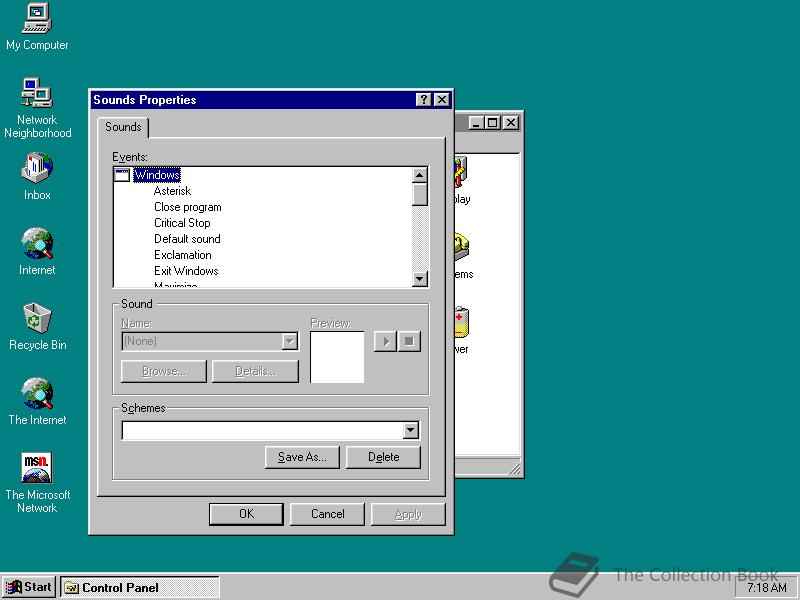Image resolution: width=800 pixels, height=600 pixels.
Task: Click the taskbar clock showing 7:18 AM
Action: 767,588
